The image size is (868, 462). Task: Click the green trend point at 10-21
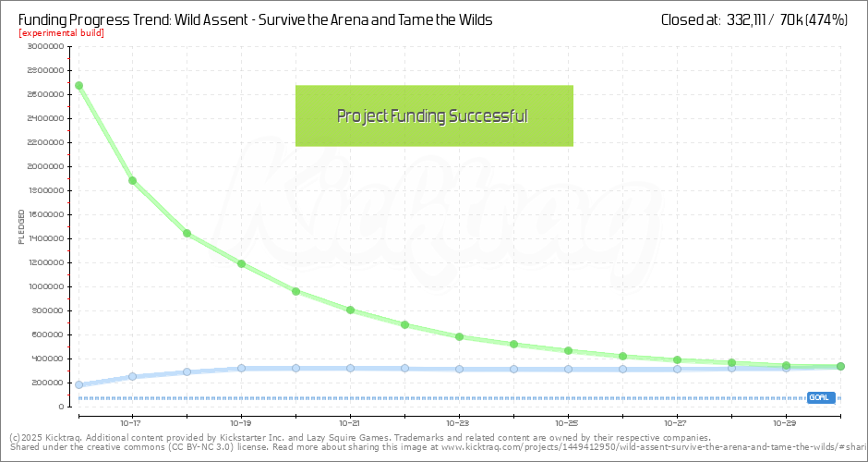pyautogui.click(x=350, y=310)
